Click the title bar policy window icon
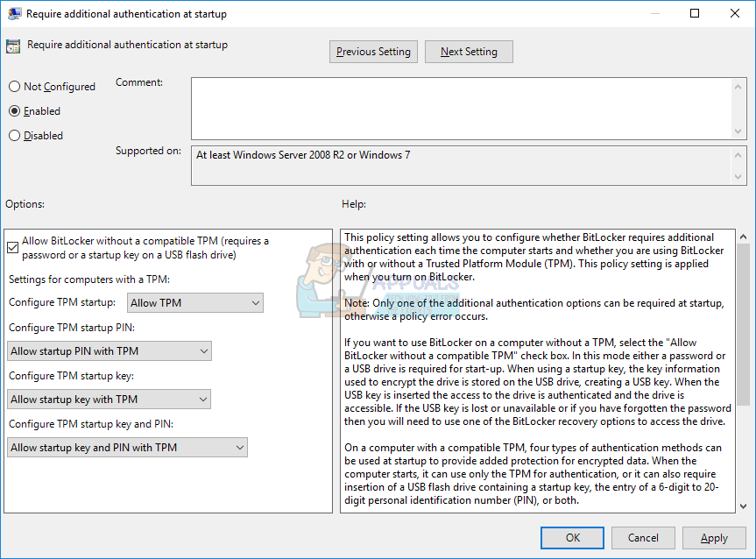The width and height of the screenshot is (756, 559). pos(15,13)
